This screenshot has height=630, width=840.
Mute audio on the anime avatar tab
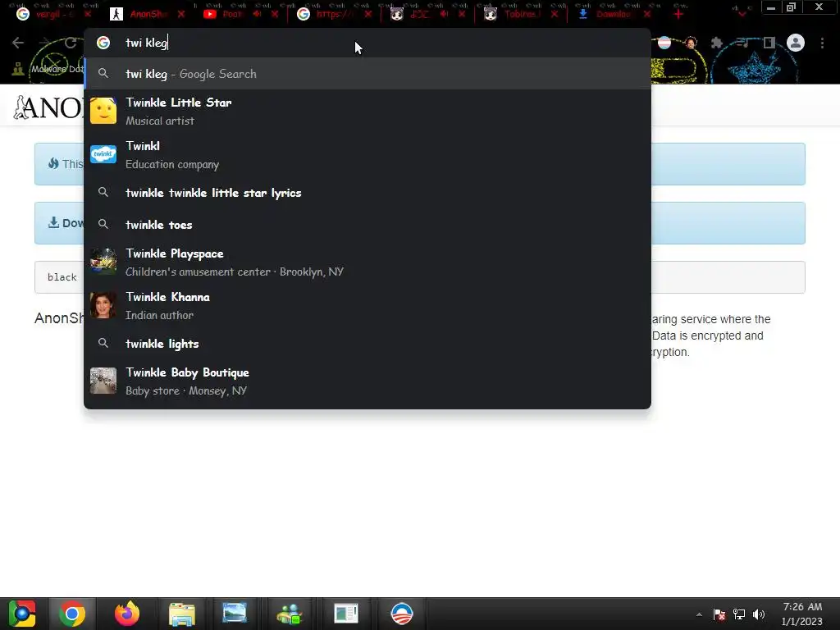pyautogui.click(x=444, y=15)
